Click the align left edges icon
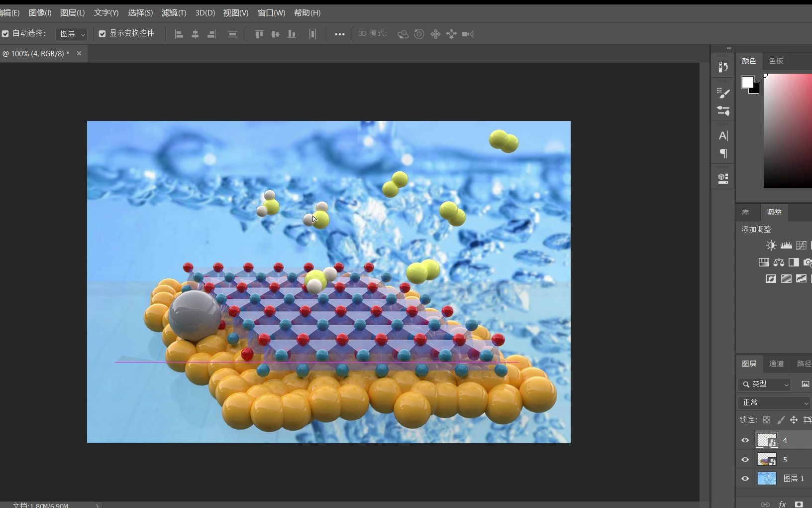This screenshot has height=508, width=812. [179, 34]
